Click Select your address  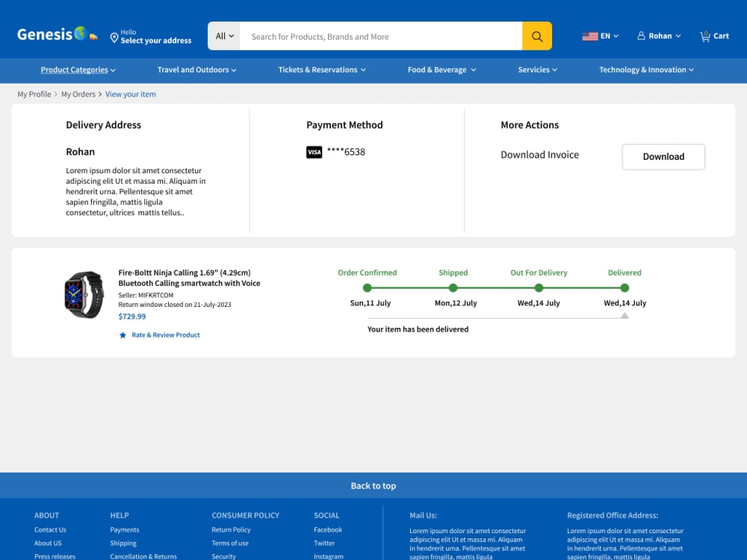point(156,40)
